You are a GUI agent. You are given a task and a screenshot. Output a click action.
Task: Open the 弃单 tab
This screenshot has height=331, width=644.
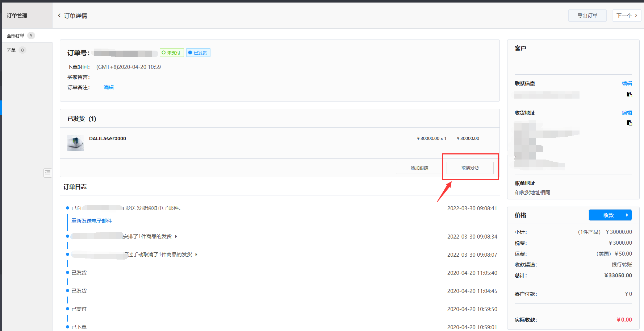tap(12, 50)
